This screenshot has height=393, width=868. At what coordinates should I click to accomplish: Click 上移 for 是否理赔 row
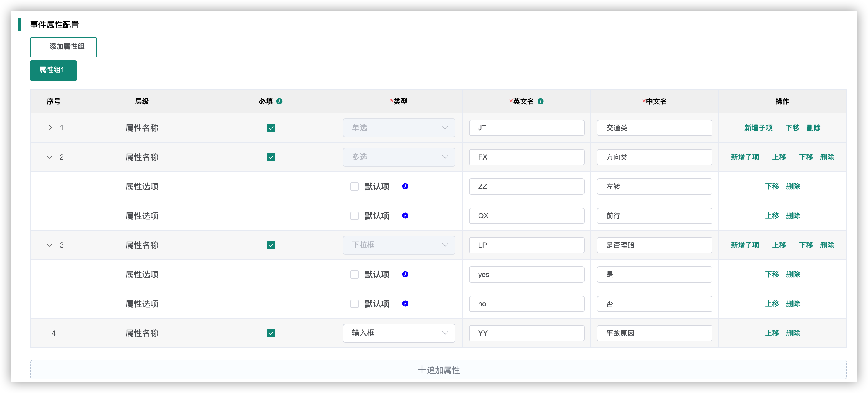779,245
